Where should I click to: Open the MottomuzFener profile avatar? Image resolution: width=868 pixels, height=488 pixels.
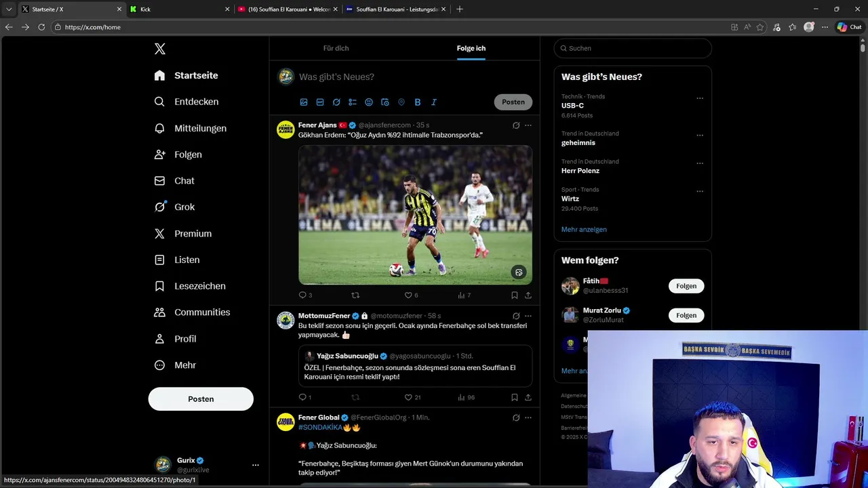tap(285, 320)
